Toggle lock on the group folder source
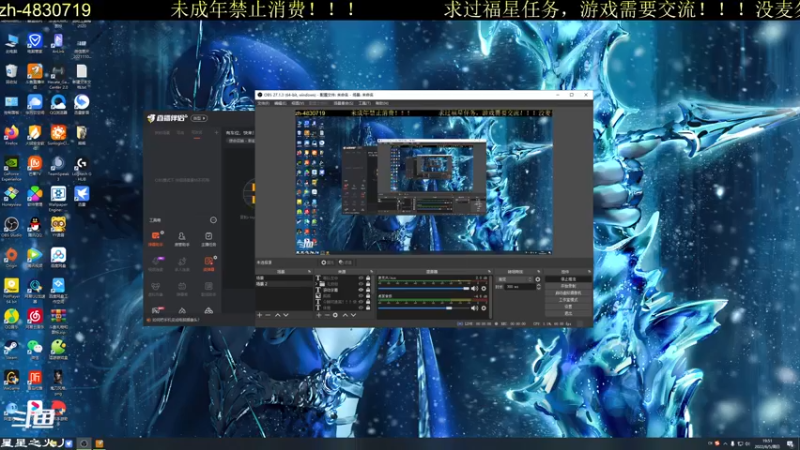 (368, 283)
